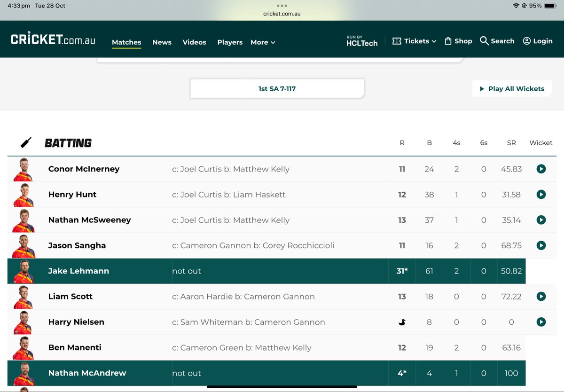Click Henry Hunt's player photo

(x=23, y=195)
